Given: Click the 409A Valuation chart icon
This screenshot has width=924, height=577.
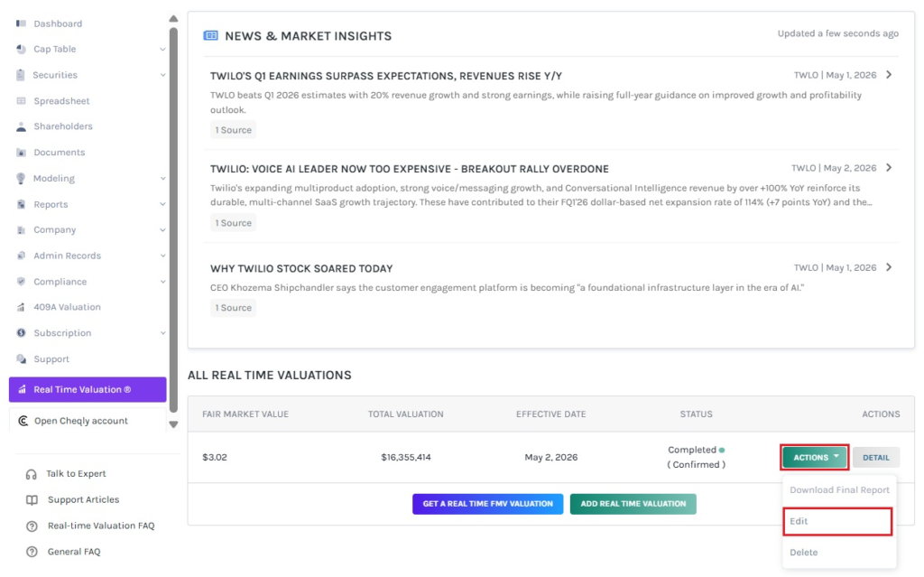Looking at the screenshot, I should [x=22, y=307].
